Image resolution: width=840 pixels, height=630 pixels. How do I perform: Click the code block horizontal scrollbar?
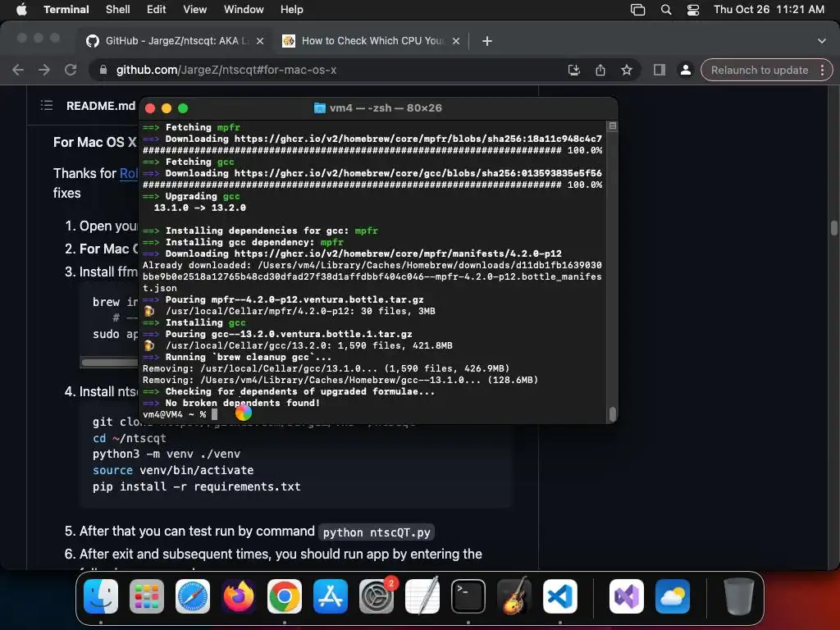110,362
